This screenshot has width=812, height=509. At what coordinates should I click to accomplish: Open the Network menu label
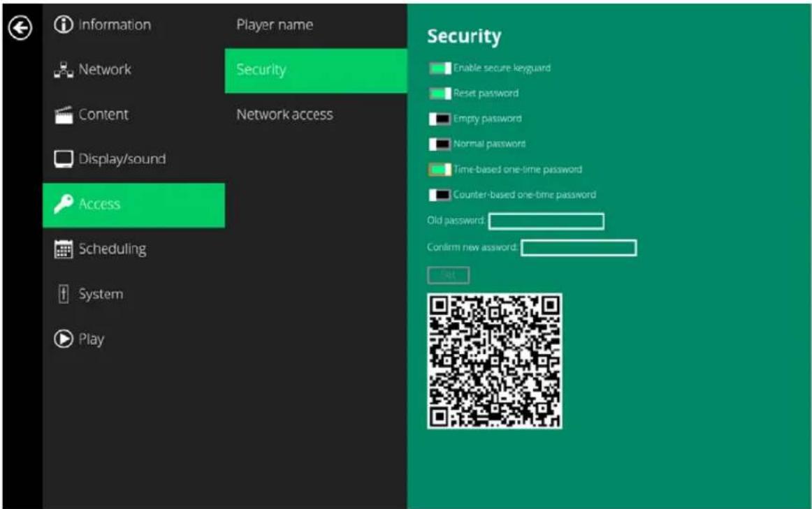pos(105,69)
